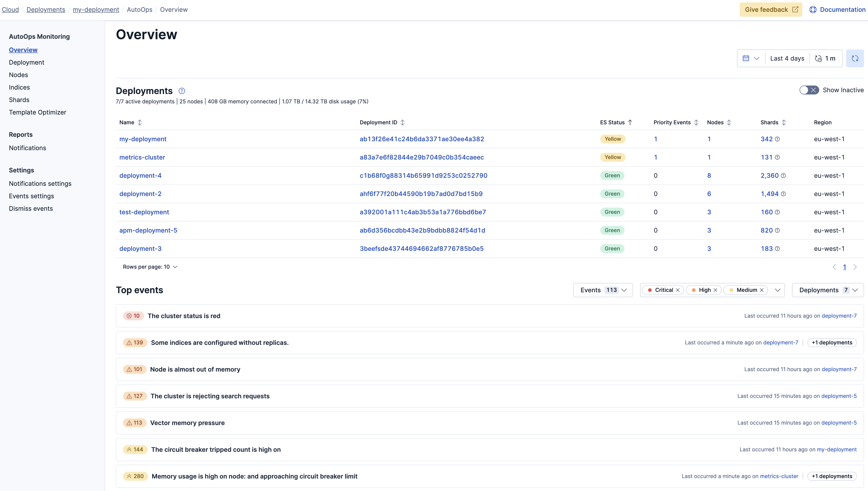Expand the severity filter dropdown chevron
The image size is (868, 491).
778,290
